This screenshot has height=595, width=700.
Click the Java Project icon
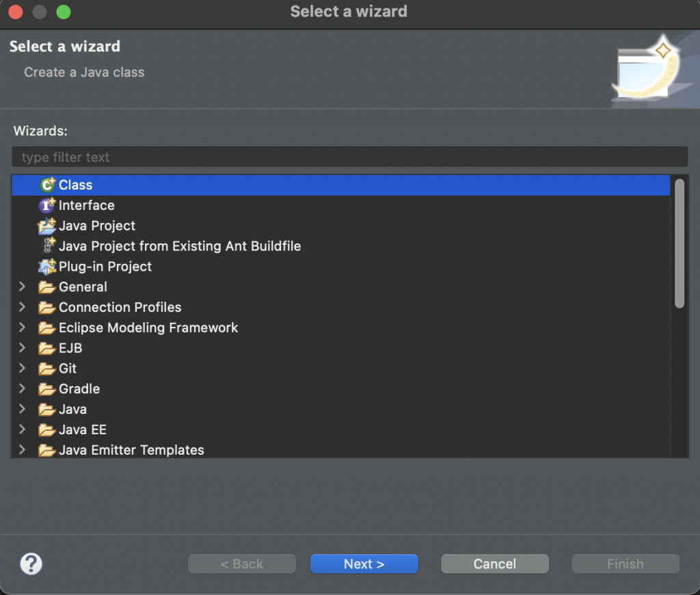(47, 226)
